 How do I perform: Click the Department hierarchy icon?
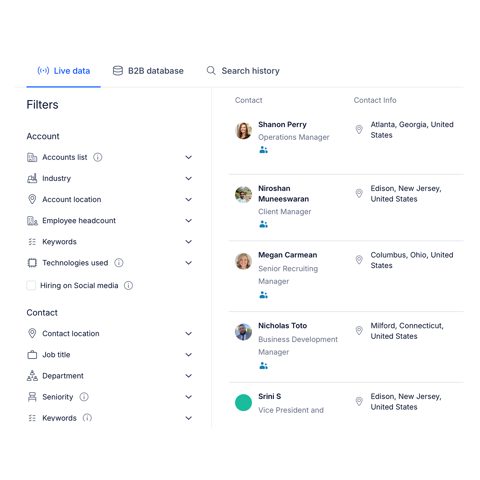[32, 376]
